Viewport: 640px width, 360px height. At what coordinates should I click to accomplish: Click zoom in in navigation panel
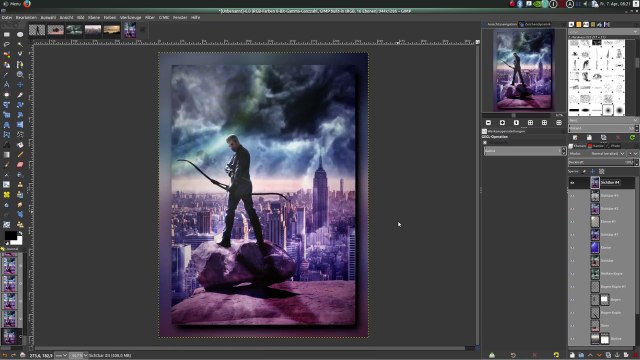click(502, 122)
